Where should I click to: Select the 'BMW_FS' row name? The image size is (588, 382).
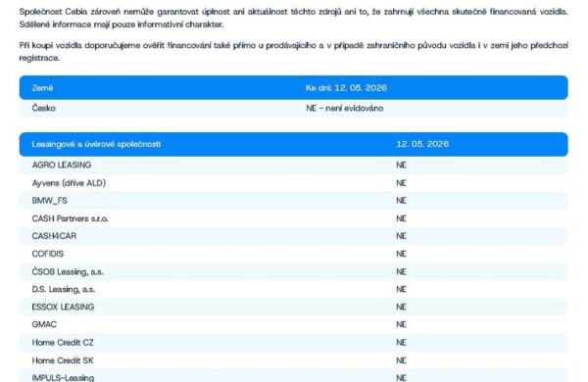click(x=50, y=201)
